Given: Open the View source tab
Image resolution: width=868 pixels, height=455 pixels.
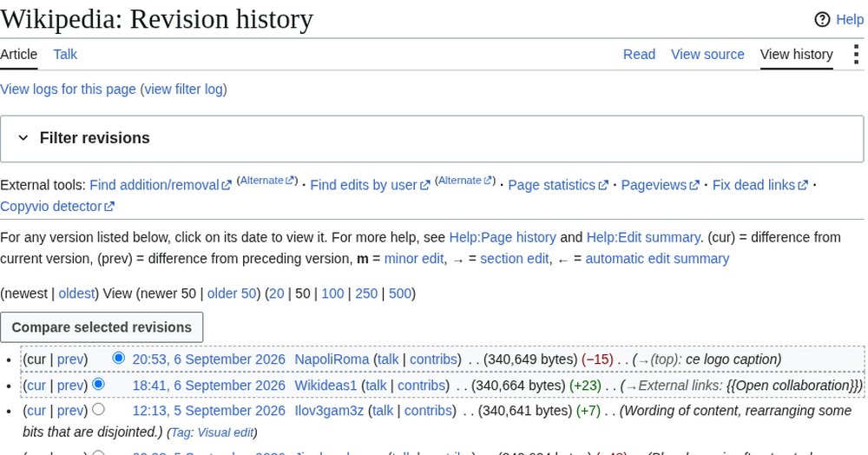Looking at the screenshot, I should [x=707, y=54].
